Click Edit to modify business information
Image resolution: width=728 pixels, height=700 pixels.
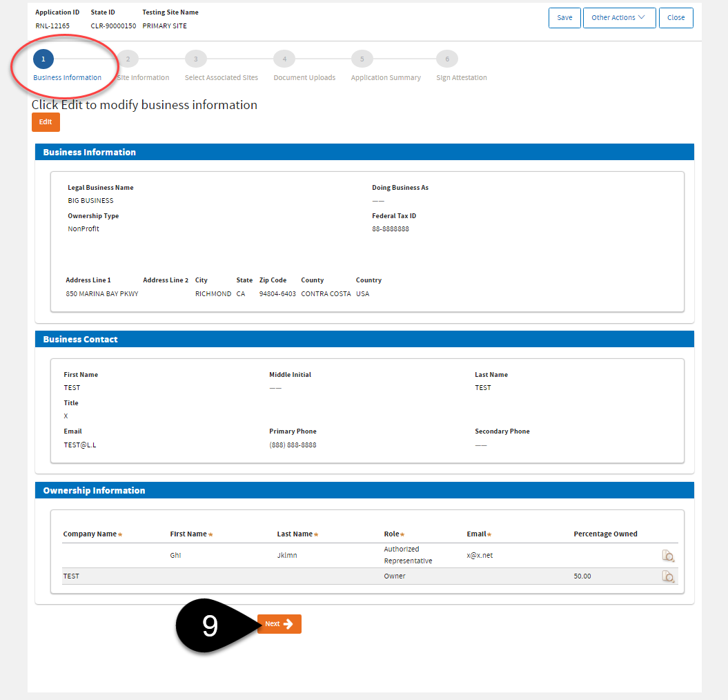tap(46, 121)
